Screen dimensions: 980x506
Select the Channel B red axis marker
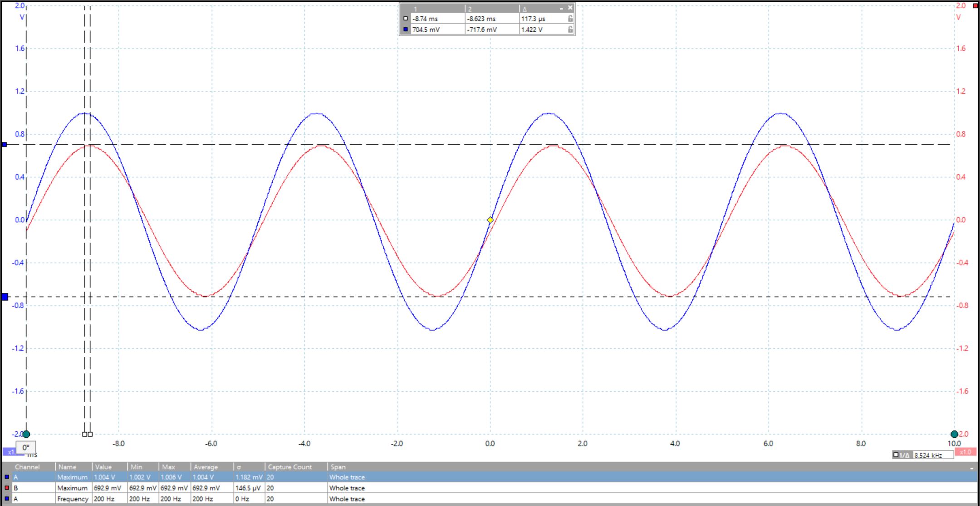point(975,6)
